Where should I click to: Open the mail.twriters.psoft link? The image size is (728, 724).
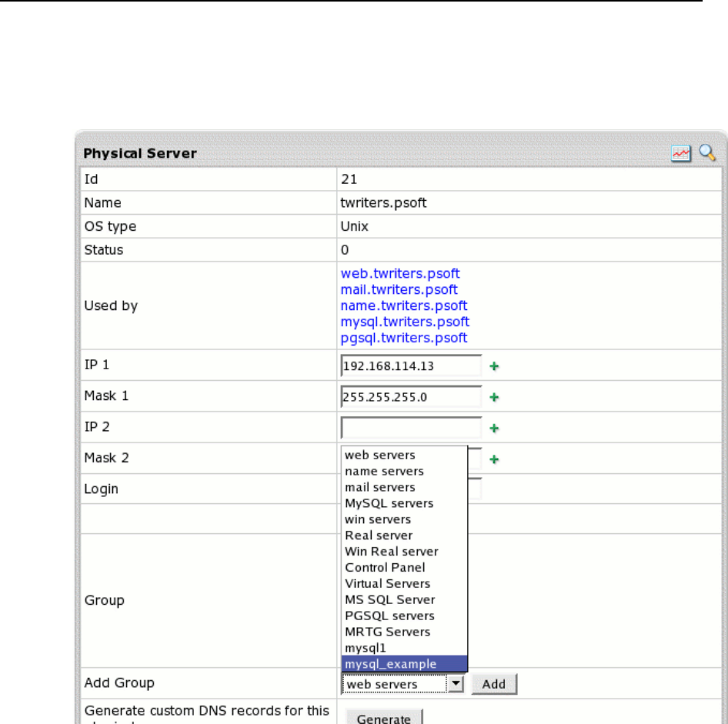[399, 289]
